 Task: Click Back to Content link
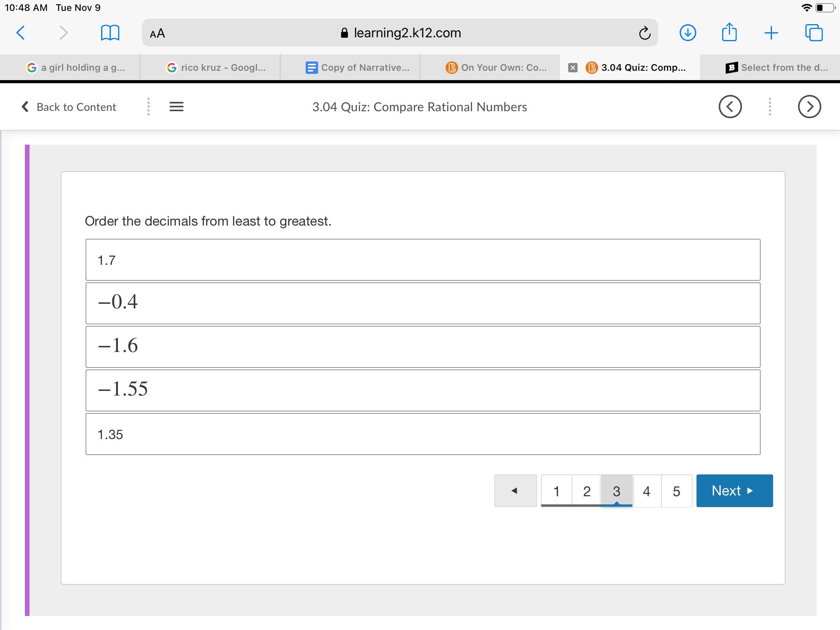(69, 107)
